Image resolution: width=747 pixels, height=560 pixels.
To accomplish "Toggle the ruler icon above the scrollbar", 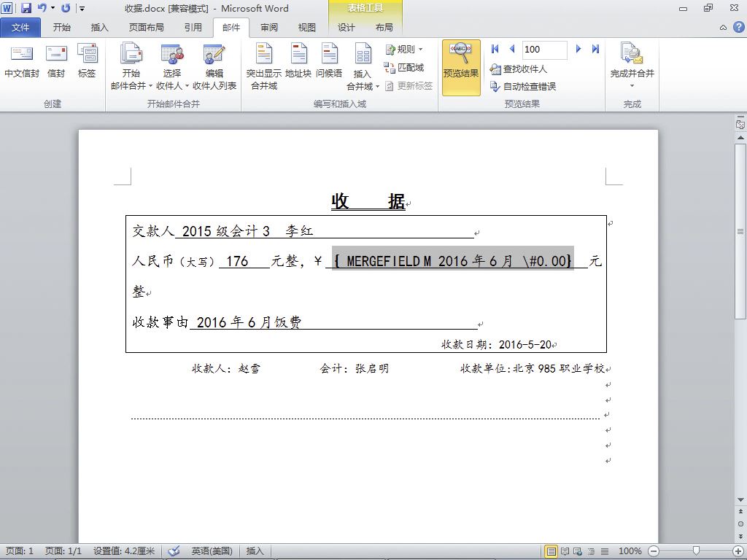I will [740, 124].
